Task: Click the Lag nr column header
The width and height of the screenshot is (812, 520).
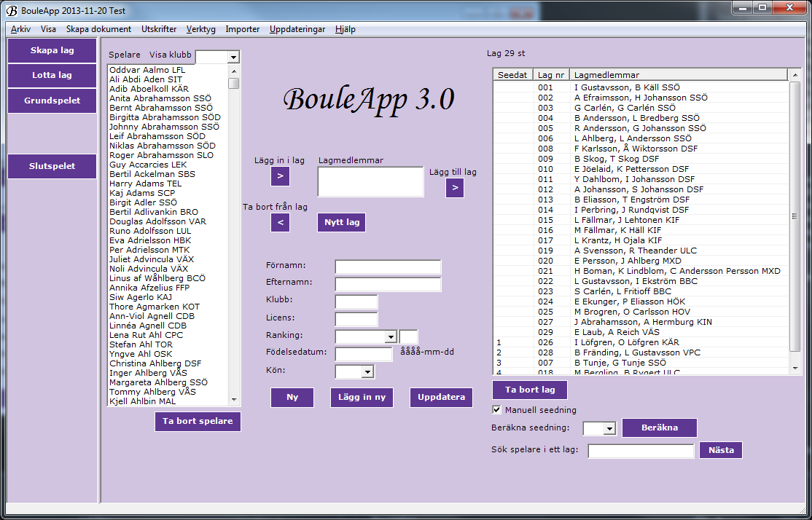Action: pos(552,75)
